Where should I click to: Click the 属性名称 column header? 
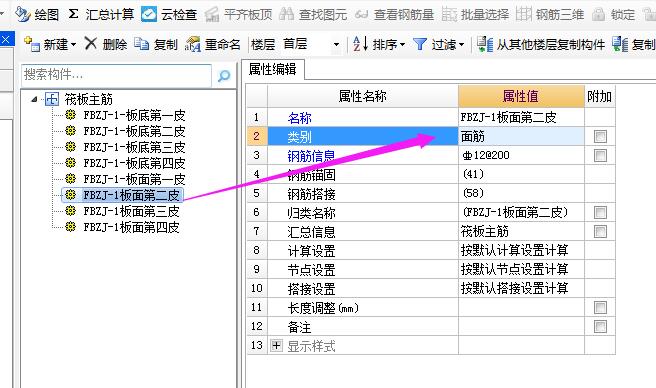point(363,96)
